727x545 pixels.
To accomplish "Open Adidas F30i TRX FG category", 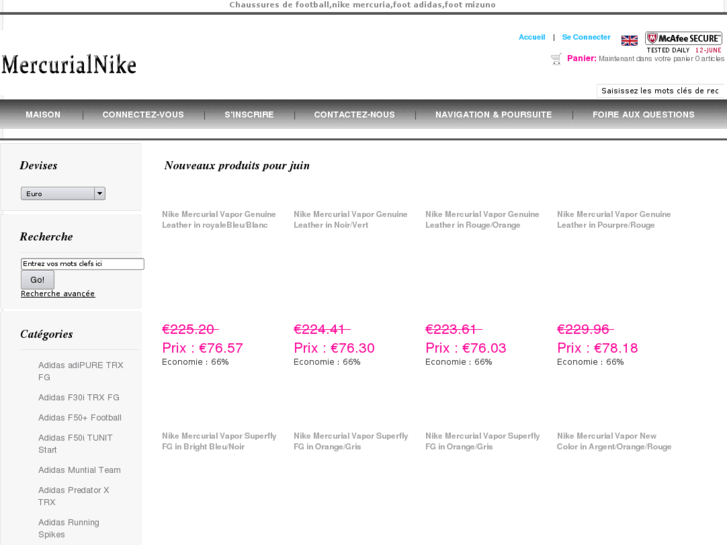I will pos(79,398).
